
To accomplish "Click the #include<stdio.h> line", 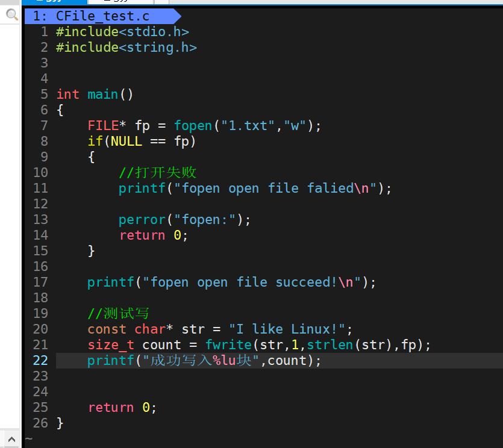I will click(x=122, y=32).
